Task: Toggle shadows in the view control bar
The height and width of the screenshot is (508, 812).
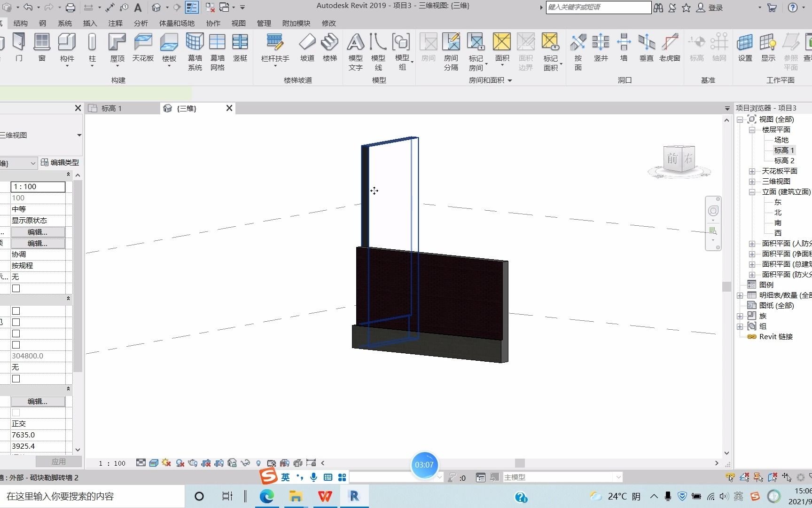Action: 180,463
